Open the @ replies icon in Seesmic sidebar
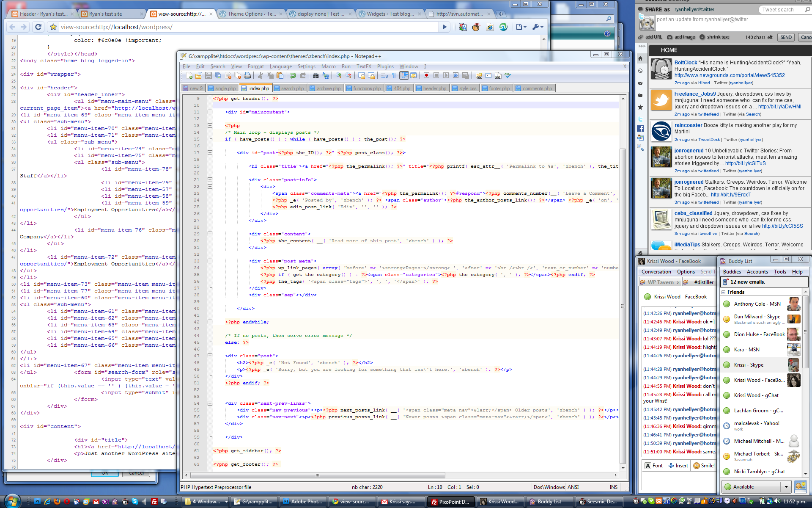Image resolution: width=812 pixels, height=508 pixels. [x=640, y=71]
